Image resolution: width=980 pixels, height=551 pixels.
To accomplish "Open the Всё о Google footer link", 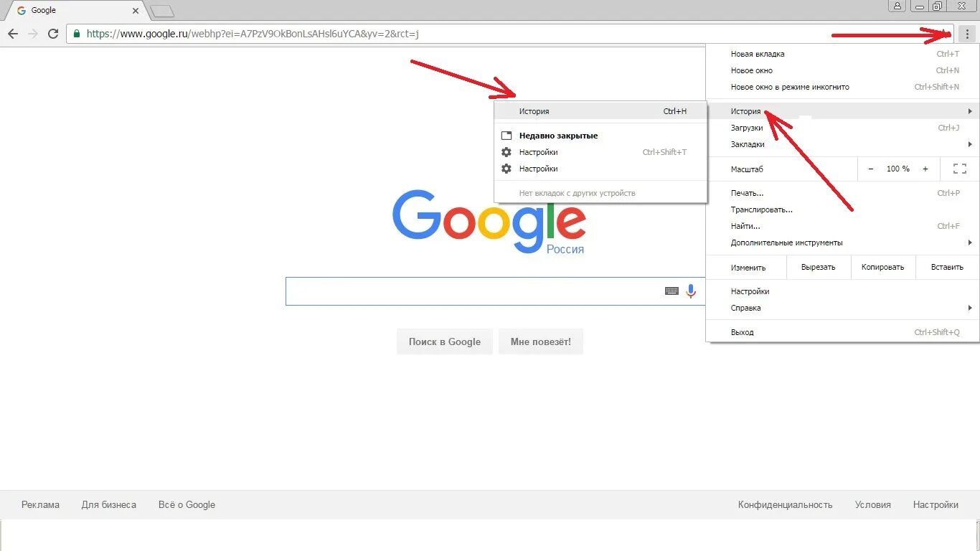I will (187, 504).
